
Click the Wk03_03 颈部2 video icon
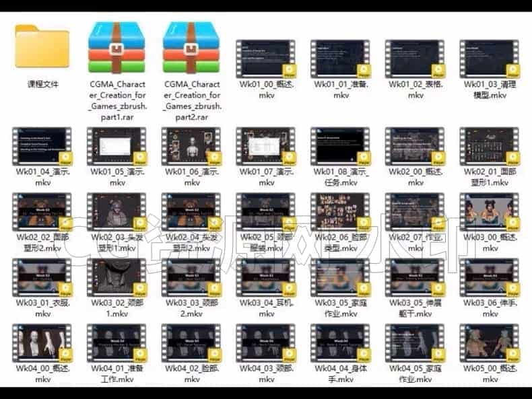coord(192,277)
